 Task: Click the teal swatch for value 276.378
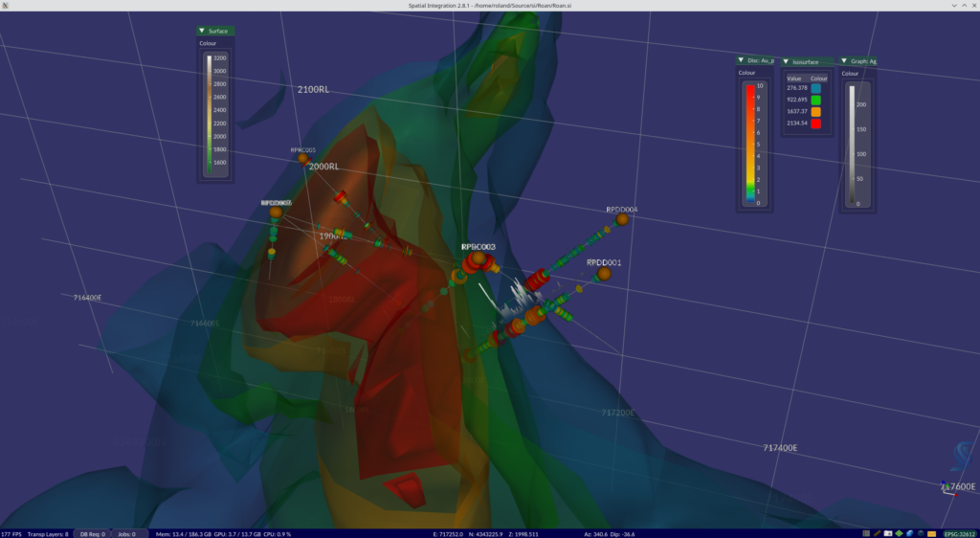(x=815, y=88)
